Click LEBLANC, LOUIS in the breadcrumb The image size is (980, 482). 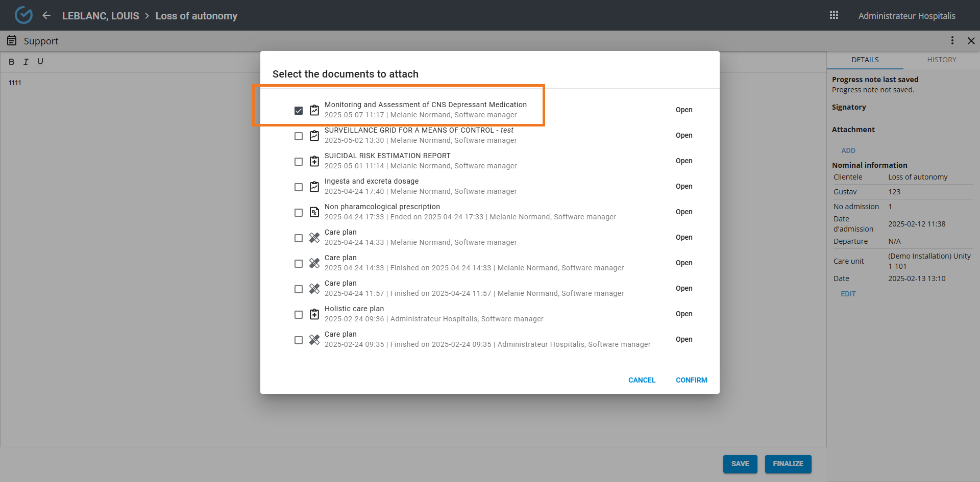(x=101, y=16)
